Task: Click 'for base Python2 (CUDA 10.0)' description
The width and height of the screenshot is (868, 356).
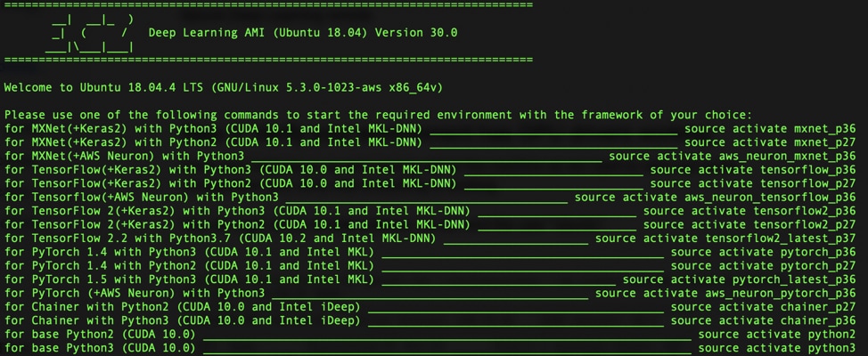Action: coord(100,335)
